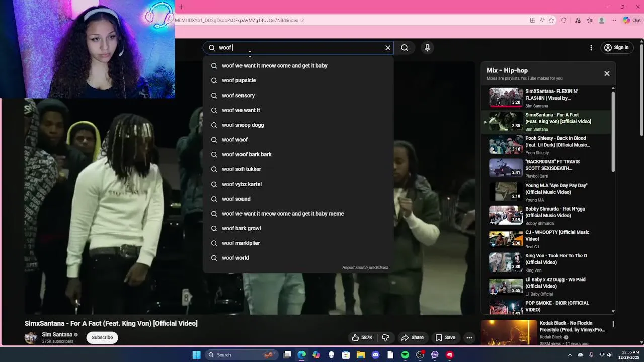644x362 pixels.
Task: Select suggestion 'woof sofi tukker'
Action: tap(298, 169)
